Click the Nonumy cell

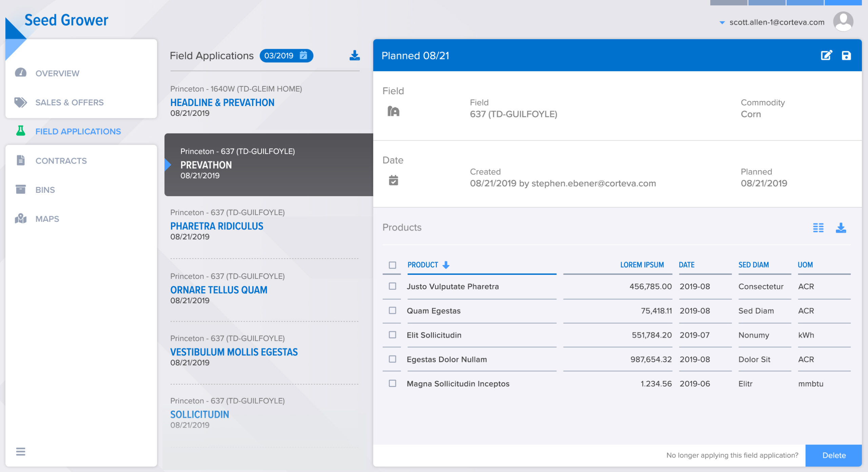click(x=753, y=335)
